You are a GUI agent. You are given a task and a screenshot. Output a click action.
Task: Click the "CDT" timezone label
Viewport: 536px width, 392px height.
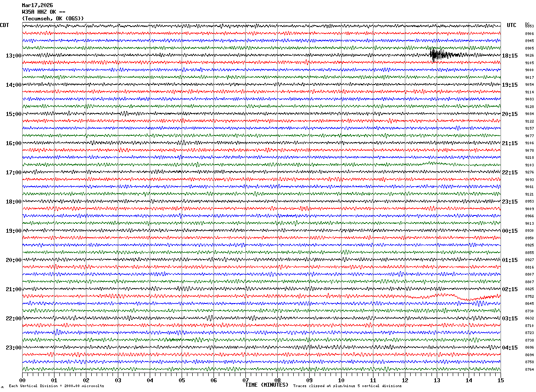(4, 25)
